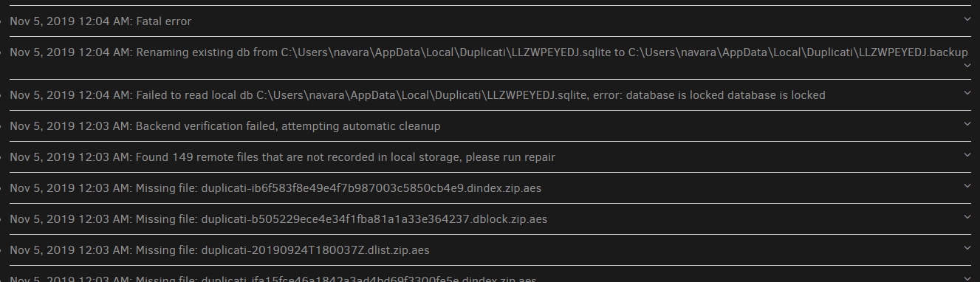Expand the Renaming existing db entry chevron

click(967, 66)
